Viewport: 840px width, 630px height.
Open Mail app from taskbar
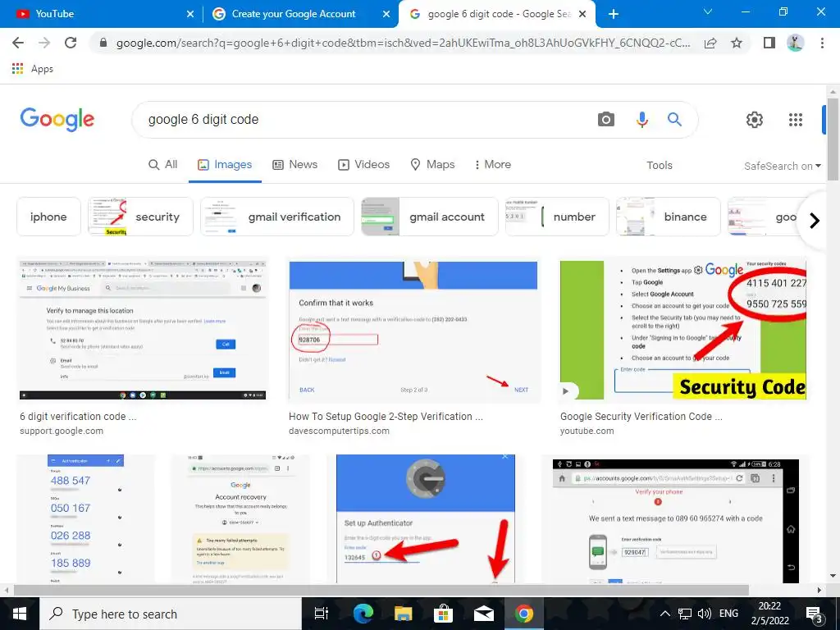click(x=484, y=614)
